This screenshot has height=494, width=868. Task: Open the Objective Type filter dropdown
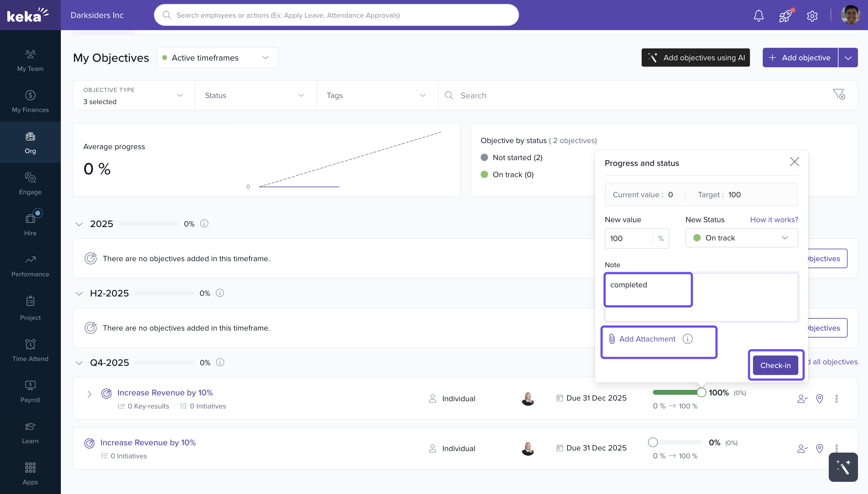tap(134, 95)
